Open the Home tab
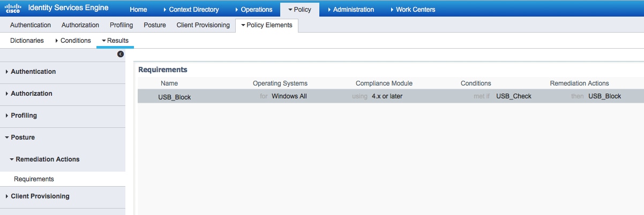The image size is (644, 215). pos(138,10)
